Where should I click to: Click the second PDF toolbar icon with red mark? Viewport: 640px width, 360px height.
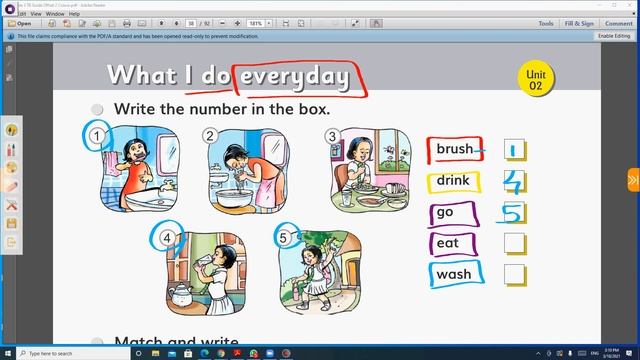point(67,23)
